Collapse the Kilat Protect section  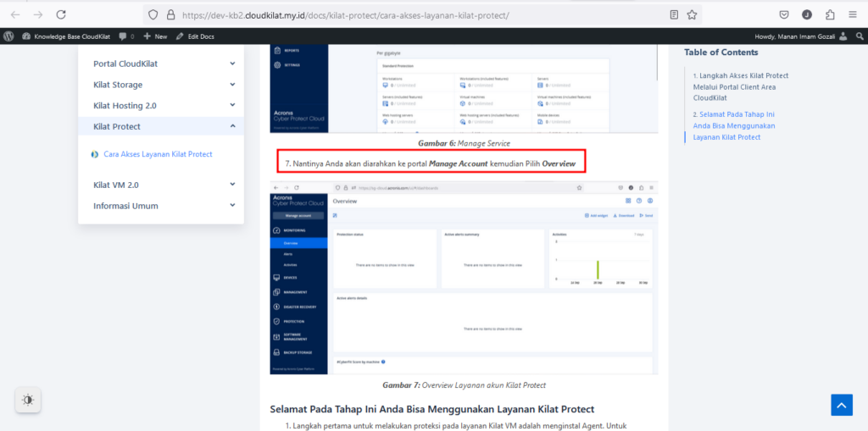click(232, 126)
